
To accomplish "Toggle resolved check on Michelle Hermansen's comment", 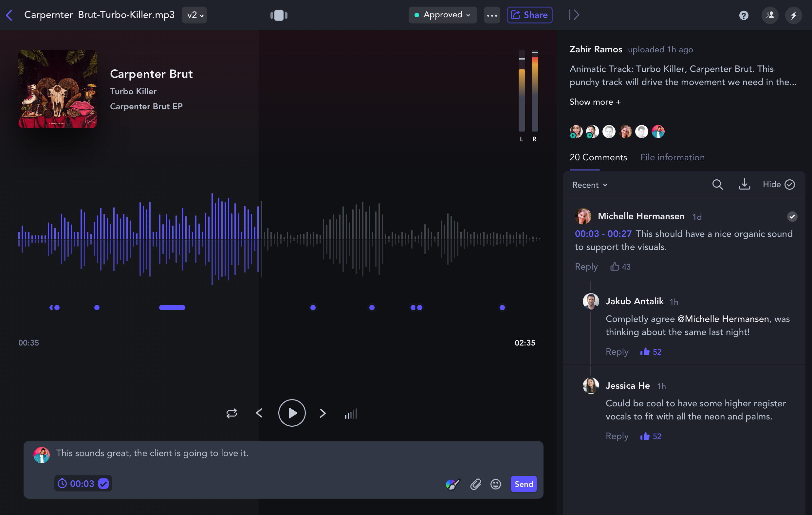I will [x=792, y=216].
